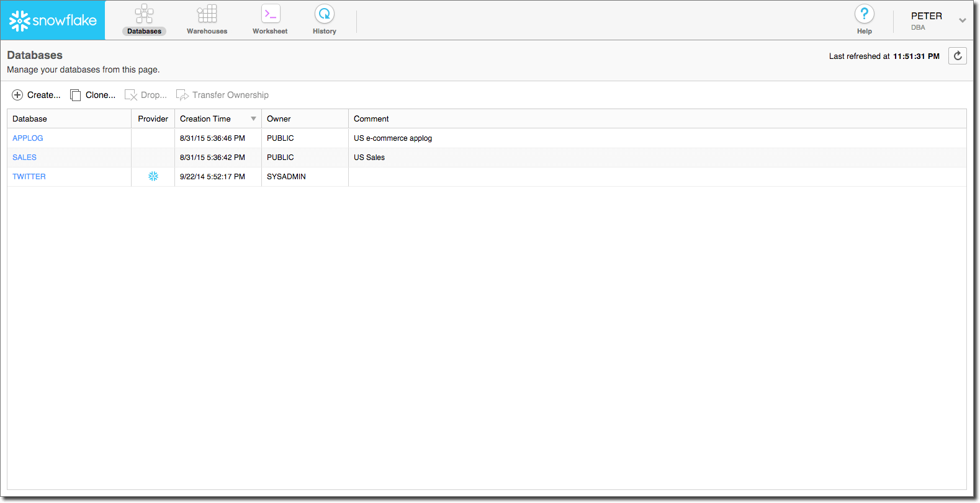980x503 pixels.
Task: Open the Help question mark icon
Action: point(864,14)
